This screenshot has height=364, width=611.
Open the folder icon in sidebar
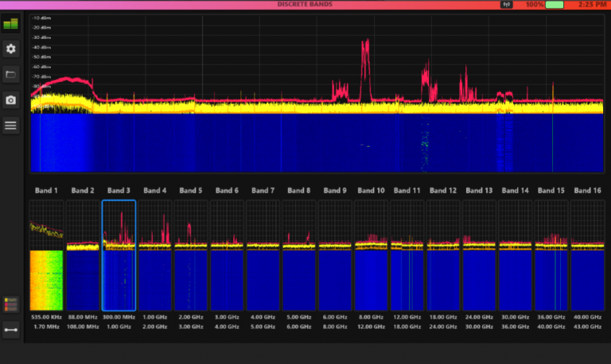[10, 75]
